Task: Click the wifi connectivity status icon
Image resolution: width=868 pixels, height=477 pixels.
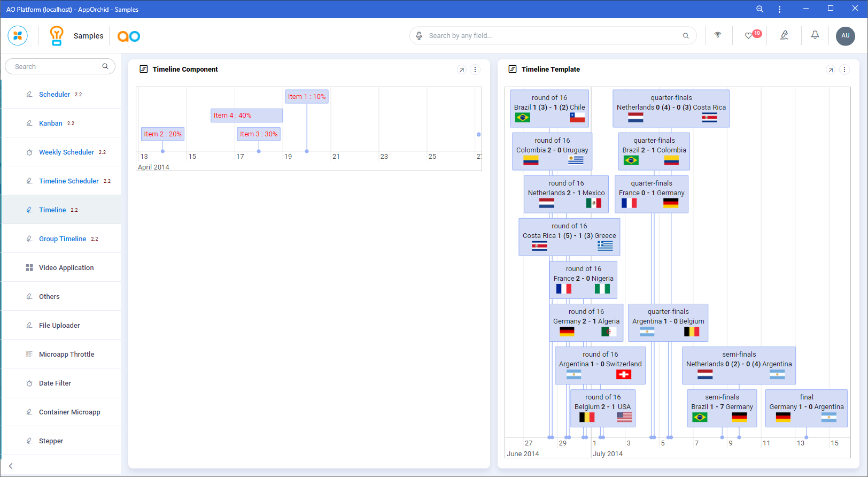Action: (718, 35)
